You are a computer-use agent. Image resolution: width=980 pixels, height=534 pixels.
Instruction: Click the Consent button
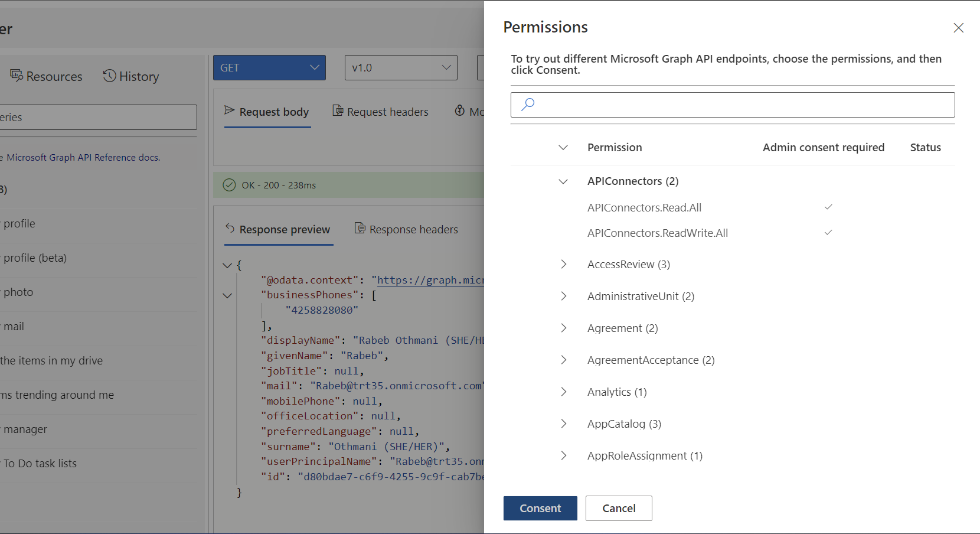(540, 508)
